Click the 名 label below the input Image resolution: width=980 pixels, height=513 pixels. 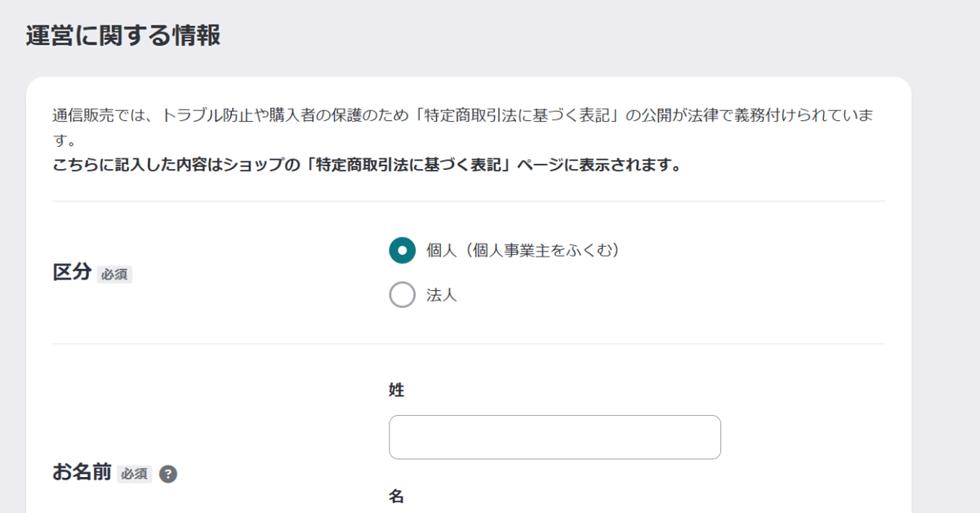397,496
